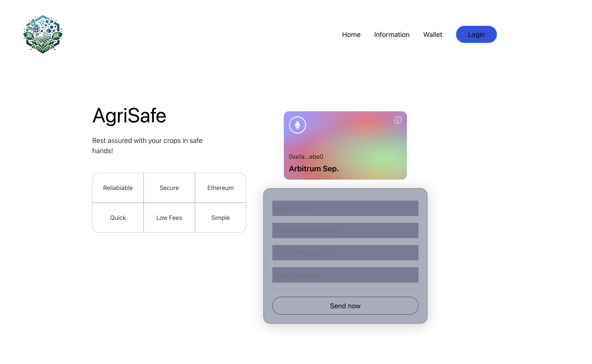Focus the Enter a City field

[x=345, y=208]
